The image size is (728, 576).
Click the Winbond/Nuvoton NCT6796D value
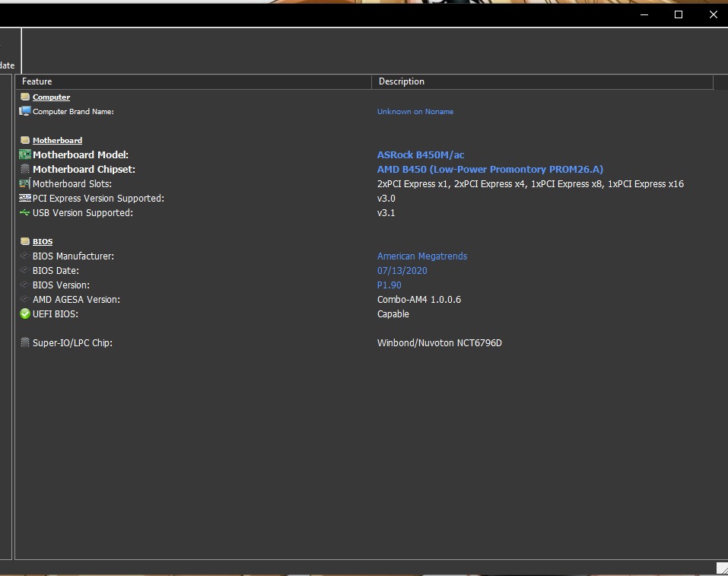click(x=439, y=343)
